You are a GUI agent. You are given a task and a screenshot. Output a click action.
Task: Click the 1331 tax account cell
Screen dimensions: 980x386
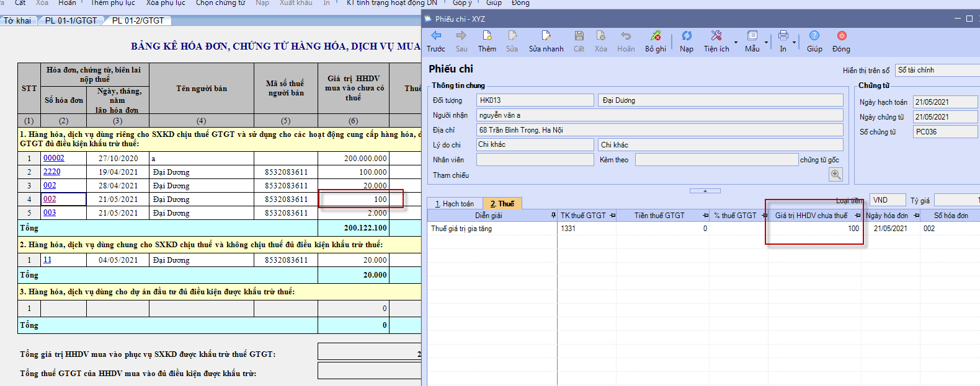[586, 229]
